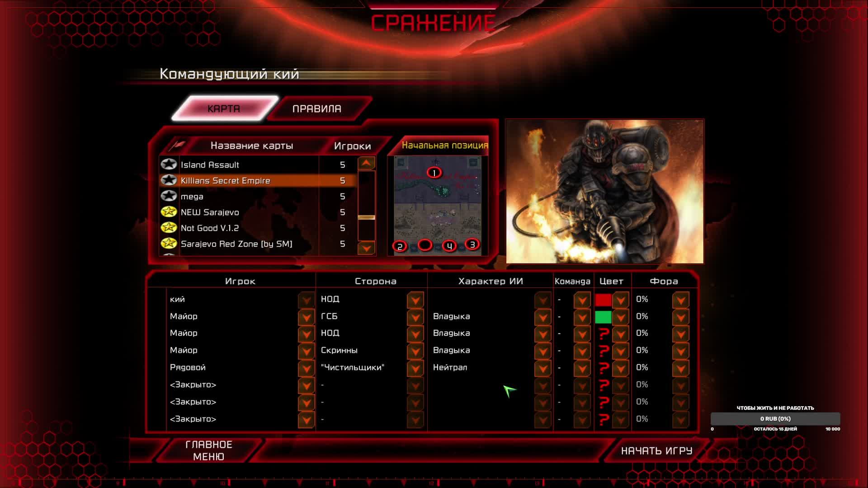Switch to the ПРАВИЛА tab
This screenshot has height=488, width=868.
click(316, 108)
